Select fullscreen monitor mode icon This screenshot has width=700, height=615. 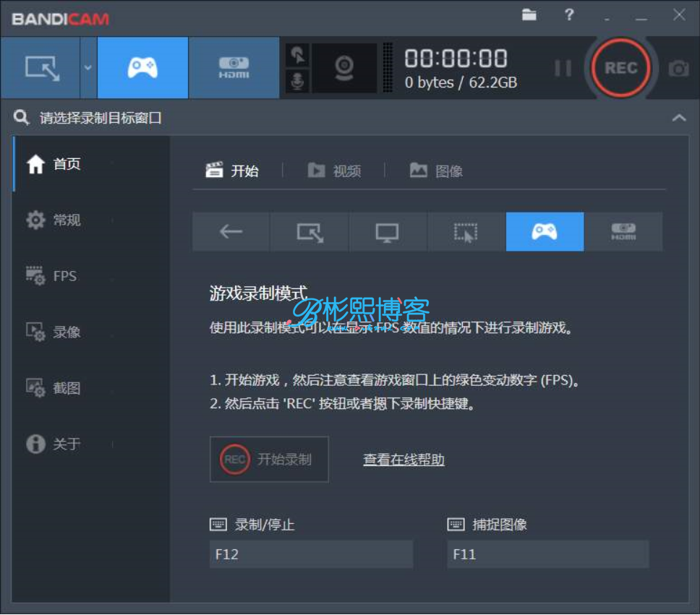pos(388,232)
